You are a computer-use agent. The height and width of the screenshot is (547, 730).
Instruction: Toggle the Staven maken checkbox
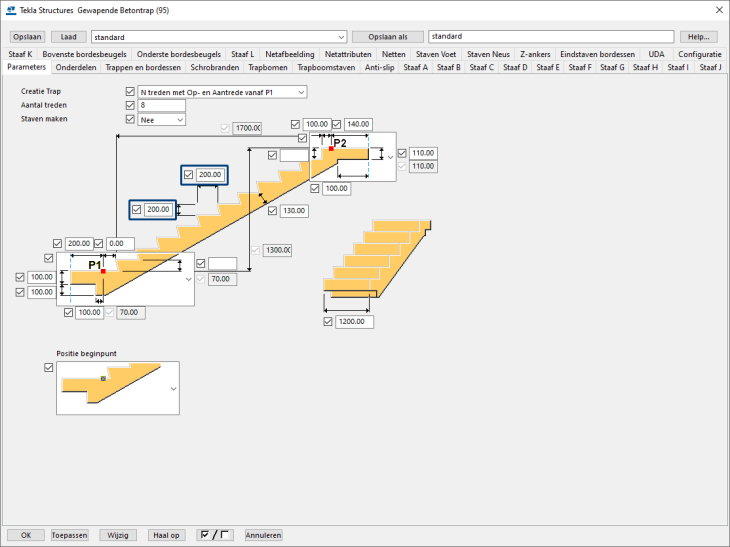[130, 119]
